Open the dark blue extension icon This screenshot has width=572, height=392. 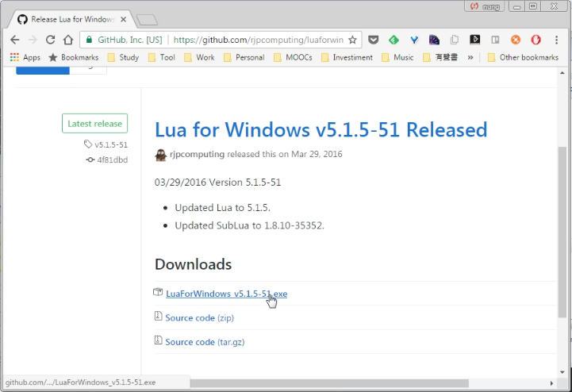coord(434,40)
